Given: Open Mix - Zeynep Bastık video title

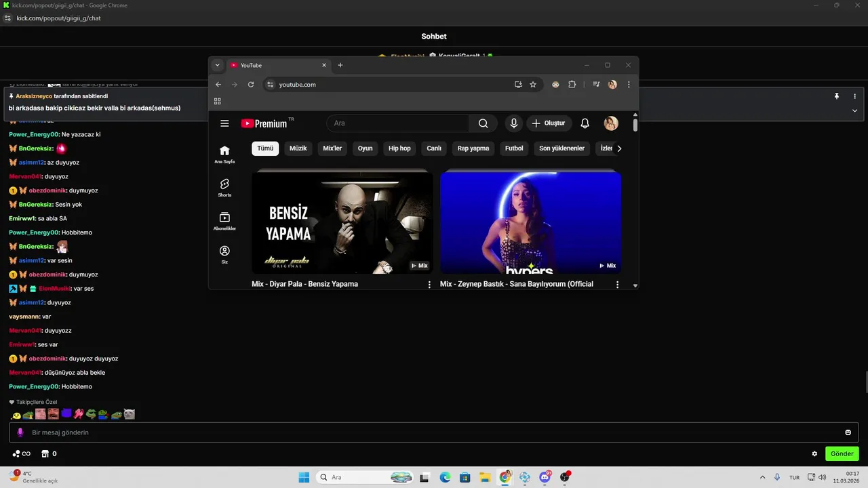Looking at the screenshot, I should pyautogui.click(x=517, y=284).
